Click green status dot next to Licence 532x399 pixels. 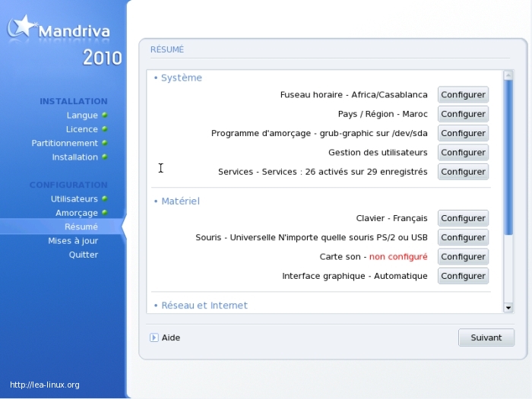pyautogui.click(x=104, y=129)
